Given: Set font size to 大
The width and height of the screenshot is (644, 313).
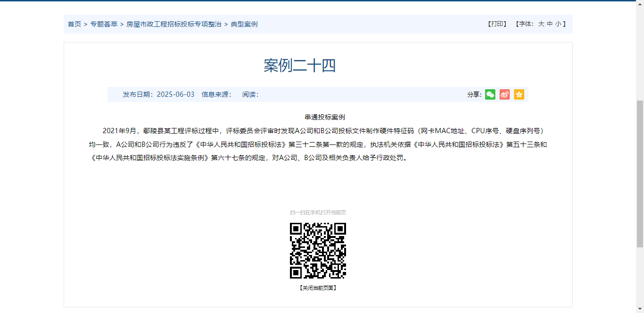Looking at the screenshot, I should [x=541, y=24].
